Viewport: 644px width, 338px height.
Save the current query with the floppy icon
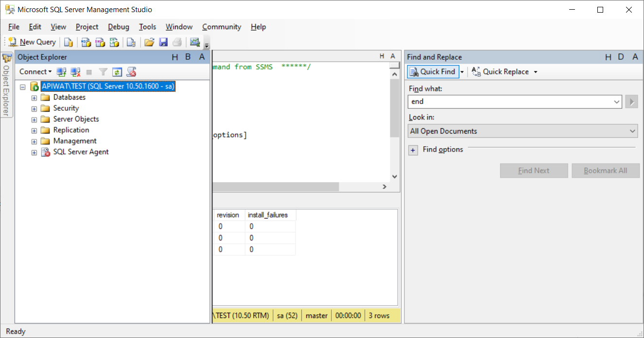pos(163,42)
